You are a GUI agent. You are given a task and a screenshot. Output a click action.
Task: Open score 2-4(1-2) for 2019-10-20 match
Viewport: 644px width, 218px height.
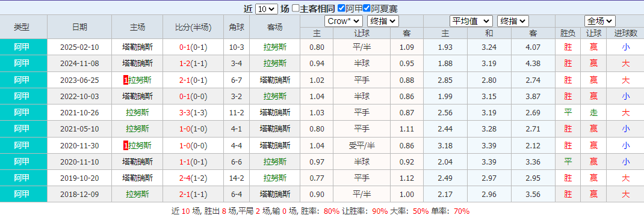pos(193,178)
